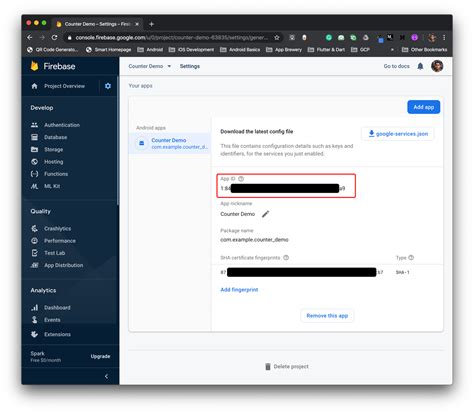Open Flutter & Dart bookmarks folder
This screenshot has width=474, height=413.
(x=326, y=50)
